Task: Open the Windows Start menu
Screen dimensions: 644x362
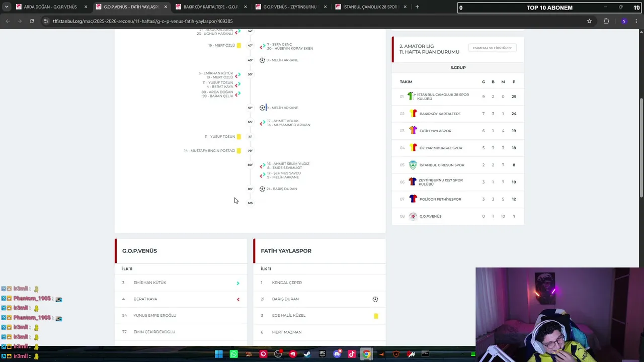Action: point(219,354)
